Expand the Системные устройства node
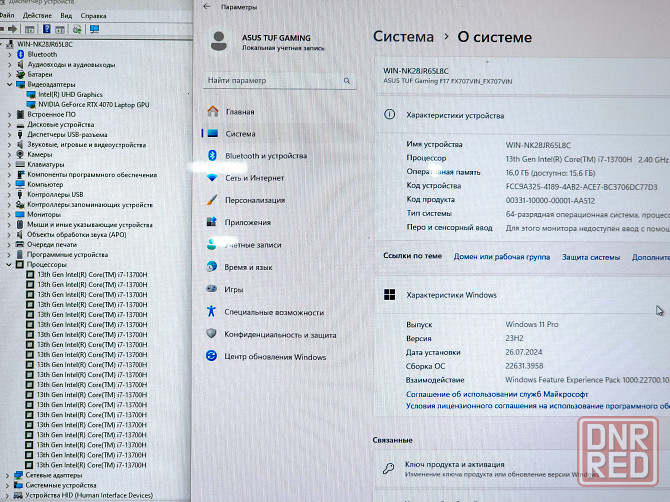The width and height of the screenshot is (670, 502). point(7,485)
